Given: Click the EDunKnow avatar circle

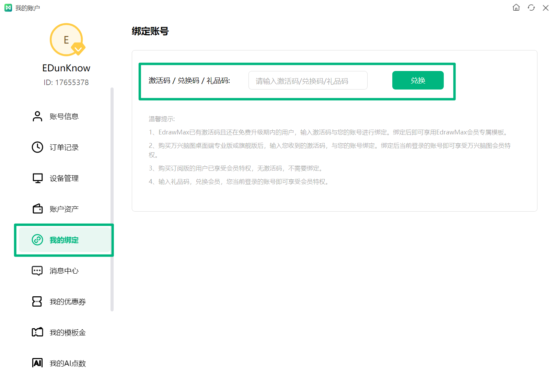Looking at the screenshot, I should click(x=66, y=40).
